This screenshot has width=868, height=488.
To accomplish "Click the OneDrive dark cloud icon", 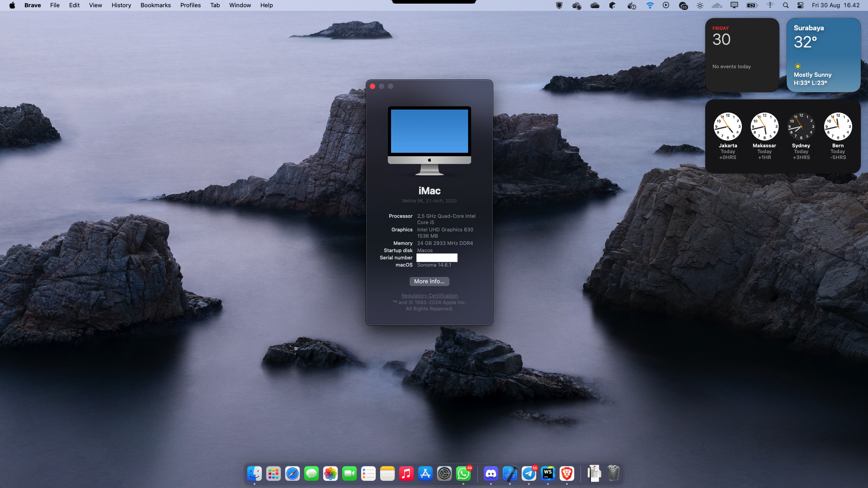I will 595,5.
